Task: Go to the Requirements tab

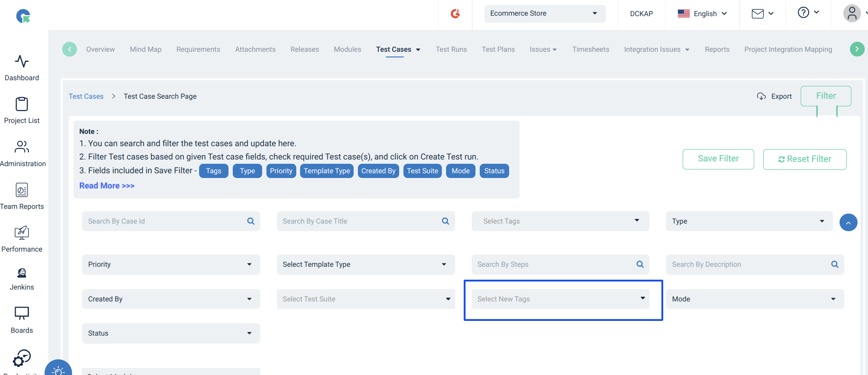Action: pos(198,49)
